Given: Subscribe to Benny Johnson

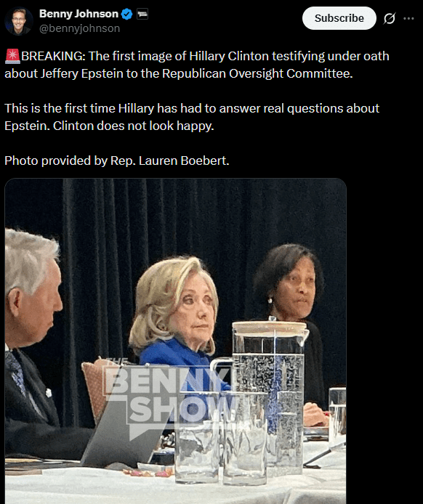Looking at the screenshot, I should pos(339,18).
